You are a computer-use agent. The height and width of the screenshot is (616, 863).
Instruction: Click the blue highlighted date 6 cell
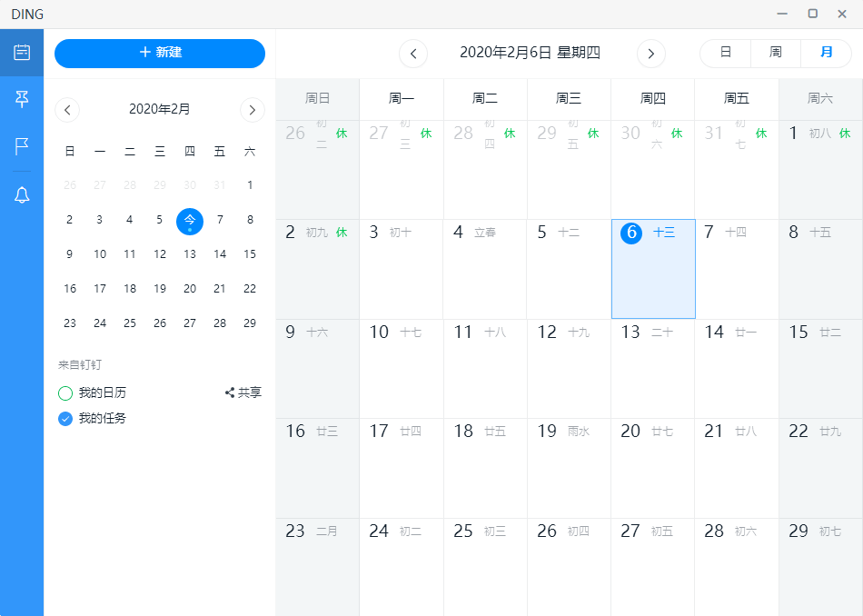tap(652, 268)
